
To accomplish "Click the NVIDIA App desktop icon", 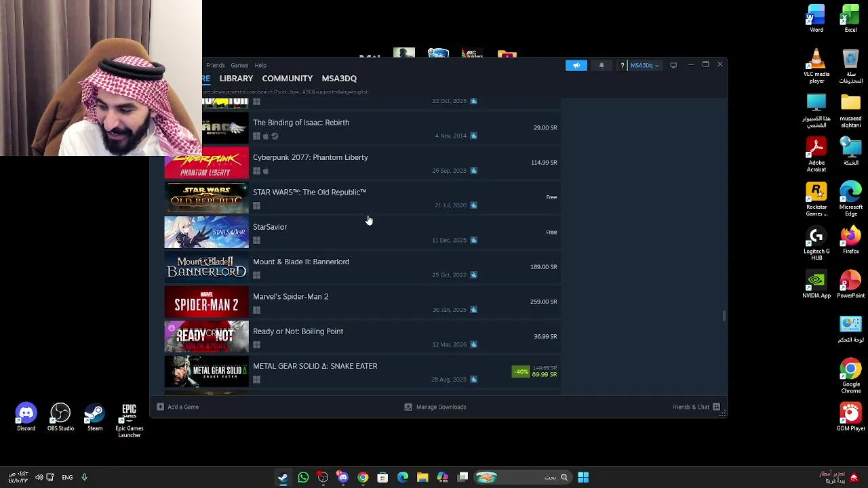I will (x=816, y=285).
